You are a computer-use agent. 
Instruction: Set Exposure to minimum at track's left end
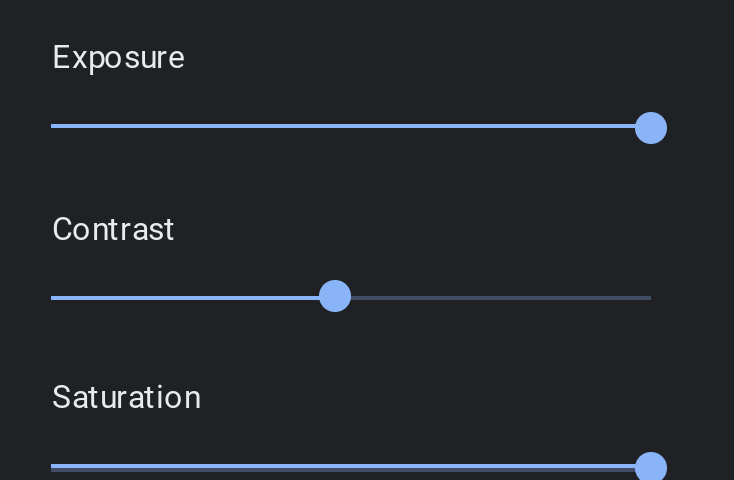(52, 126)
